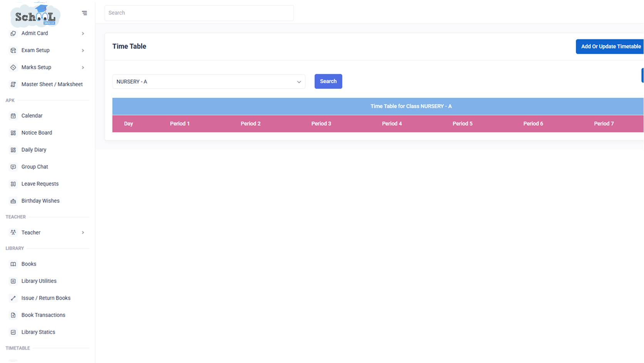Viewport: 644px width, 363px height.
Task: Open Birthday Wishes page
Action: [x=40, y=201]
